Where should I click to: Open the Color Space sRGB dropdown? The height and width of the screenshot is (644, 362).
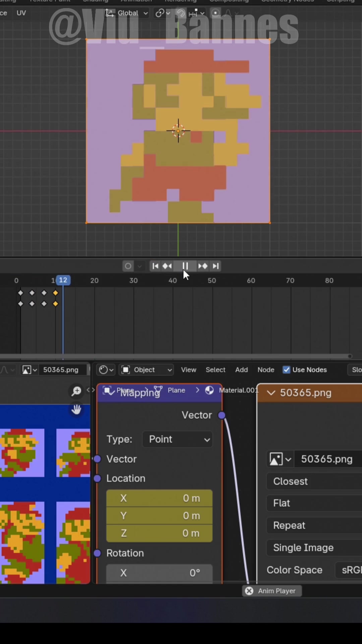pos(349,570)
